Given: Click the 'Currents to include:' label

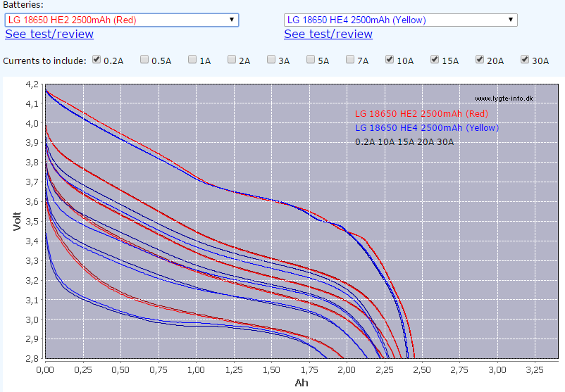Looking at the screenshot, I should click(44, 61).
